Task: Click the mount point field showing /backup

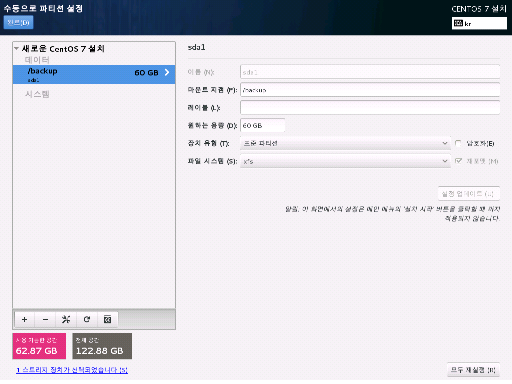Action: [x=370, y=90]
